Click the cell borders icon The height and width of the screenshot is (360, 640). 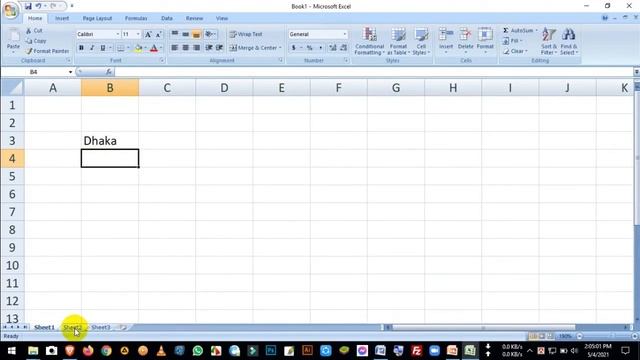[x=120, y=48]
